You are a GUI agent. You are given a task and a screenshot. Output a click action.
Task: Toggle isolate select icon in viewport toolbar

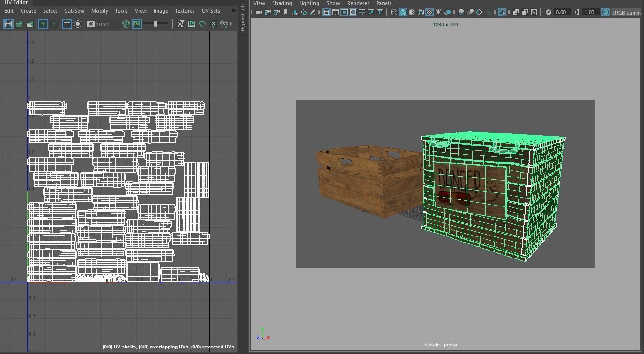[x=502, y=12]
